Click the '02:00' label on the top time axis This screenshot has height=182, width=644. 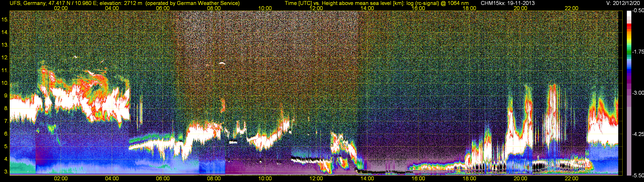[61, 8]
